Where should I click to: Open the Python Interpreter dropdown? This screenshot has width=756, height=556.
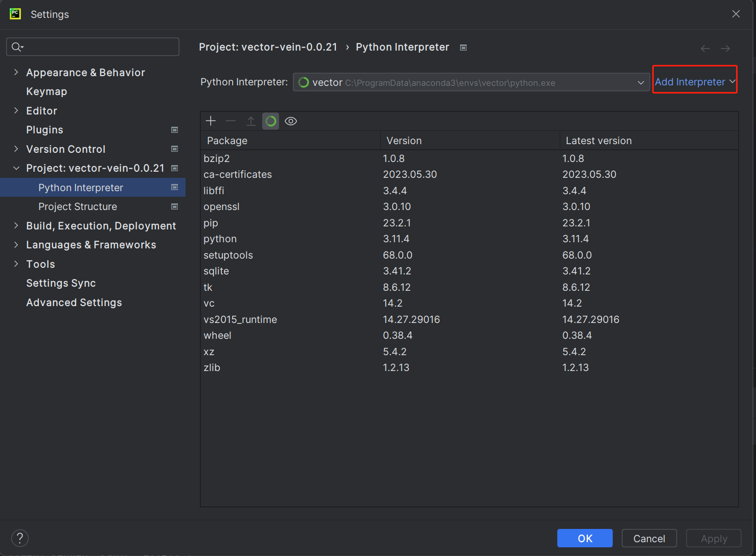(471, 82)
